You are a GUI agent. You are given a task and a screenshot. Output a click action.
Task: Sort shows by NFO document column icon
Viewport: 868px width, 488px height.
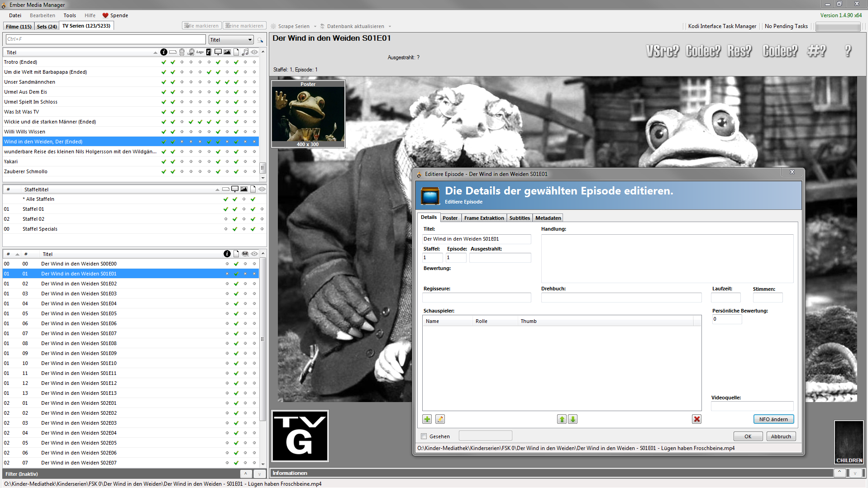click(236, 52)
